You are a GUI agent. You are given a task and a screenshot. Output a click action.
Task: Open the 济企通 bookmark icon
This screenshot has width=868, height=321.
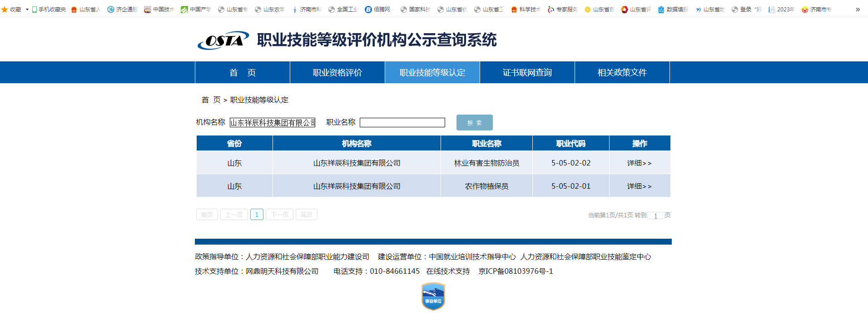click(x=111, y=9)
